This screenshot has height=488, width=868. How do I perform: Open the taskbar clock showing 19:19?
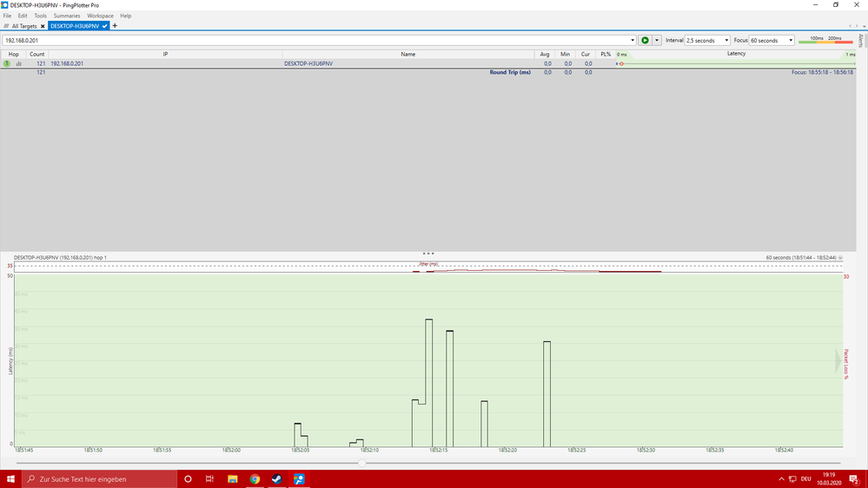(x=829, y=478)
